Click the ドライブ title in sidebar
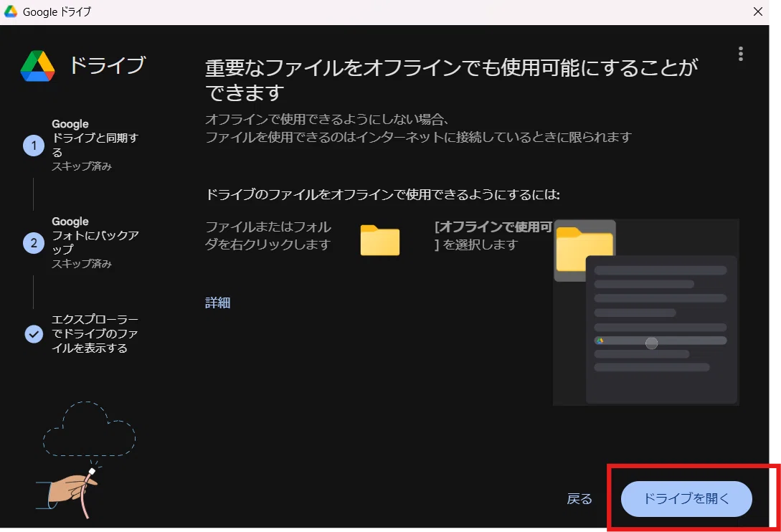This screenshot has height=532, width=781. coord(107,65)
